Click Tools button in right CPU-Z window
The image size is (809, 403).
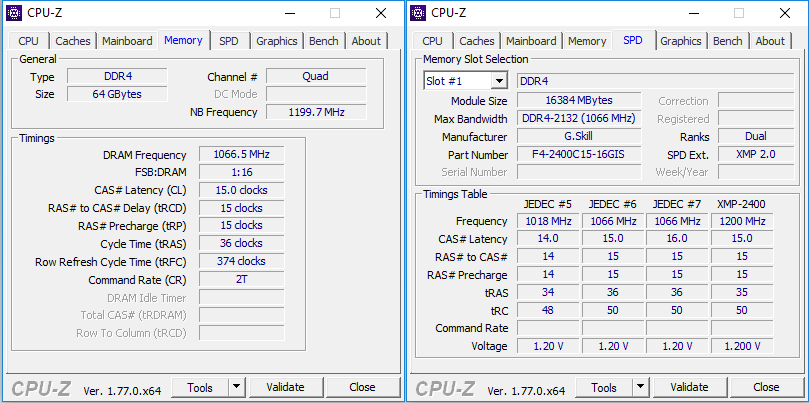(604, 387)
